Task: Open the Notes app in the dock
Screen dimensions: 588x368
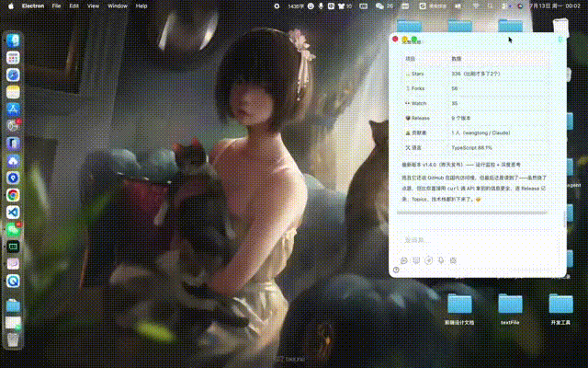Action: pos(13,92)
